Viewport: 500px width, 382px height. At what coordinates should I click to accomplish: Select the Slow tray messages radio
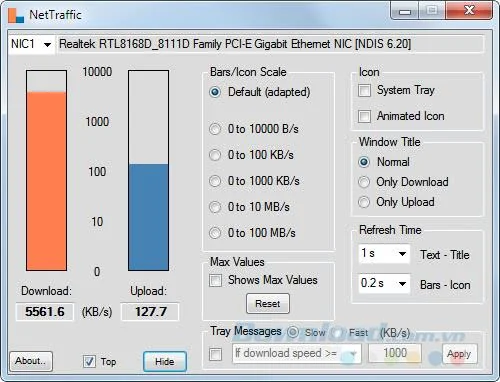293,332
